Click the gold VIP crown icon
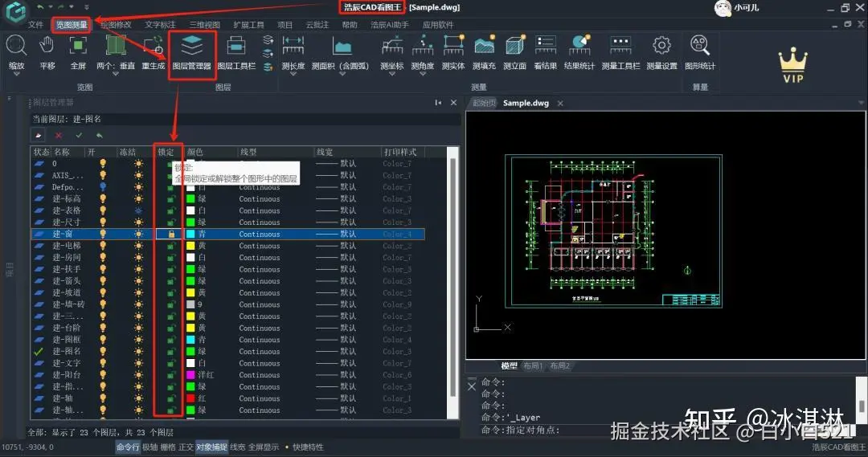This screenshot has width=868, height=457. pyautogui.click(x=792, y=65)
